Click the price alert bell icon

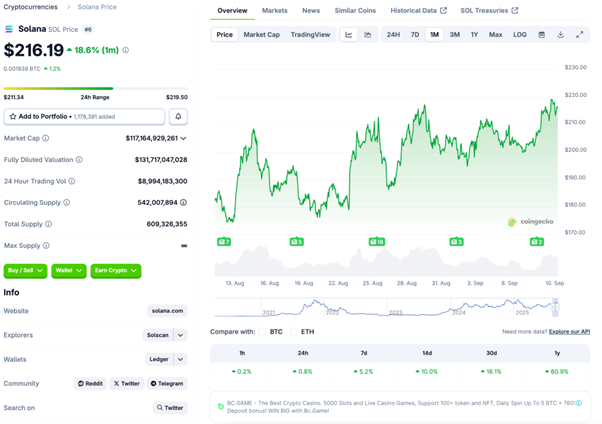tap(178, 116)
